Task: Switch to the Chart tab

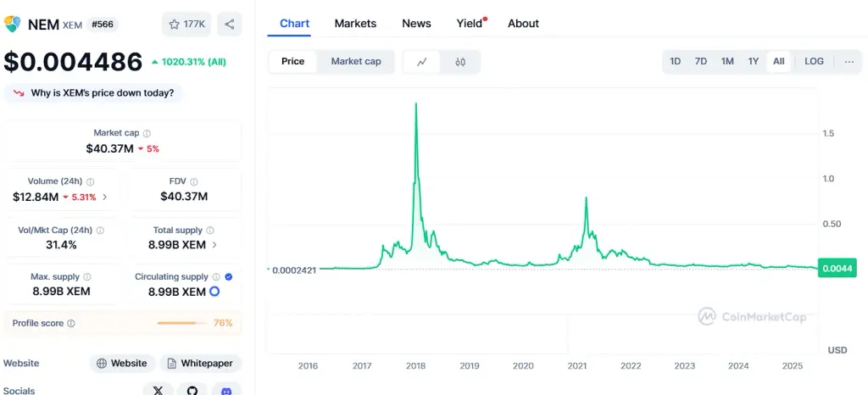Action: click(x=294, y=23)
